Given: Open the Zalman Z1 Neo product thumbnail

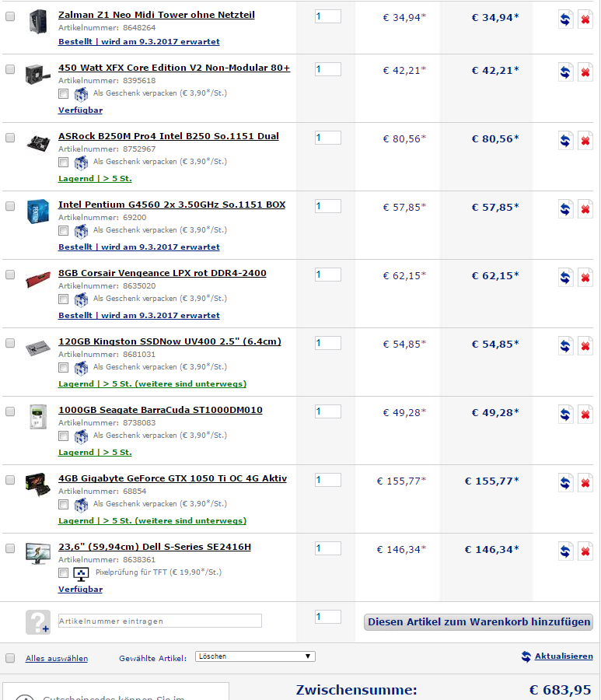Looking at the screenshot, I should (x=38, y=22).
